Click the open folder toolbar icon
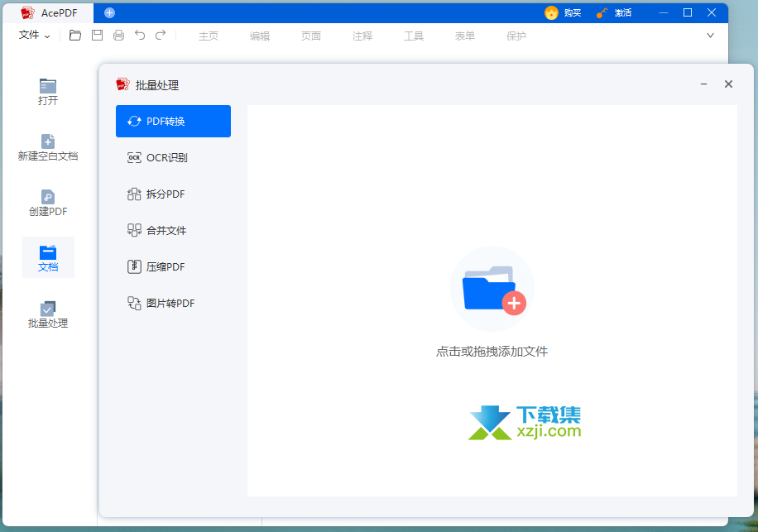The height and width of the screenshot is (532, 758). (x=75, y=36)
